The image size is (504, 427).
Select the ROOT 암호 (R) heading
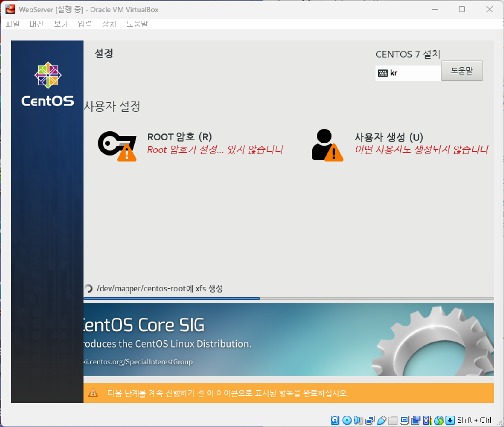pos(180,137)
